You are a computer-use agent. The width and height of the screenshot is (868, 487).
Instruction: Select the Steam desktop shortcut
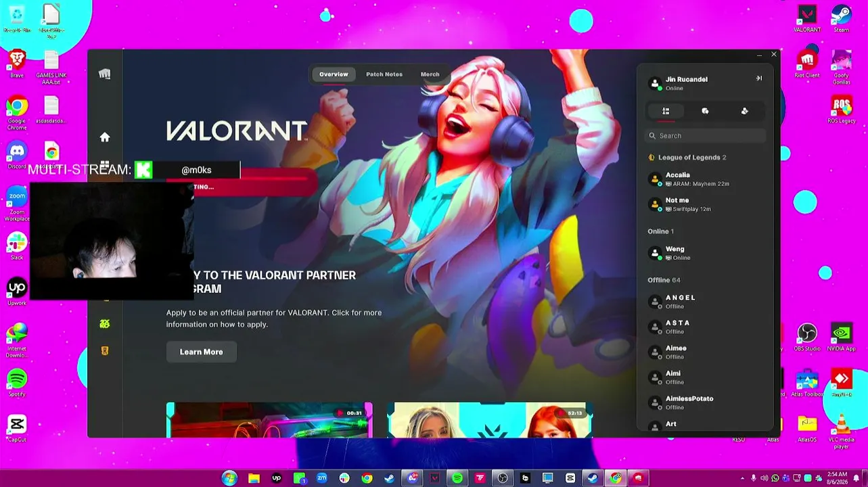842,18
